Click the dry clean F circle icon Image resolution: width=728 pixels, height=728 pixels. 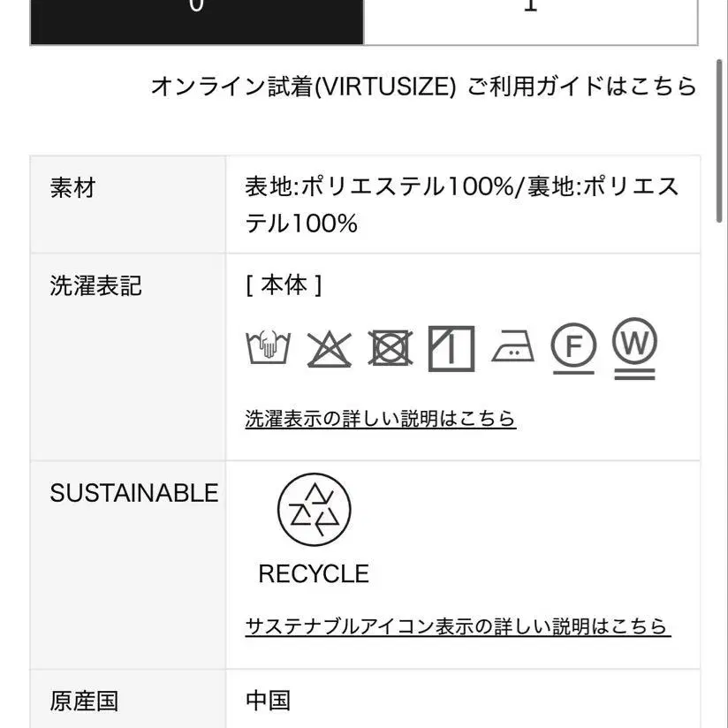(573, 348)
